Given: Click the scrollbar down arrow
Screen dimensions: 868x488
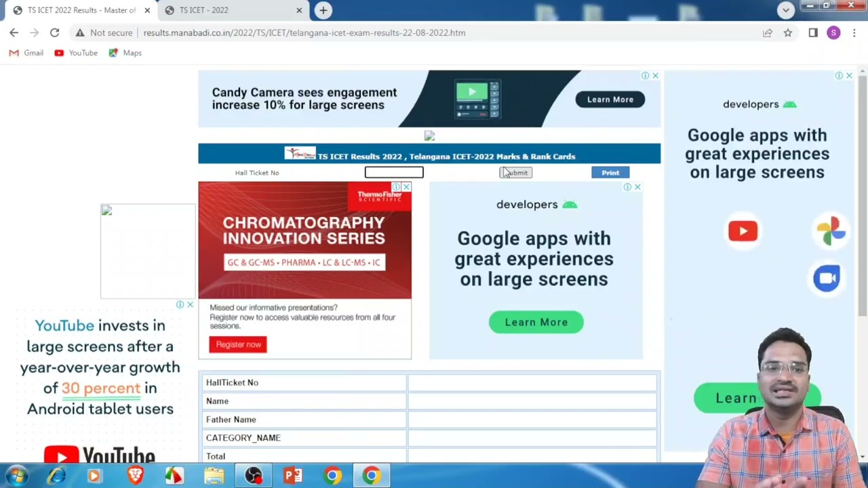Looking at the screenshot, I should 863,457.
